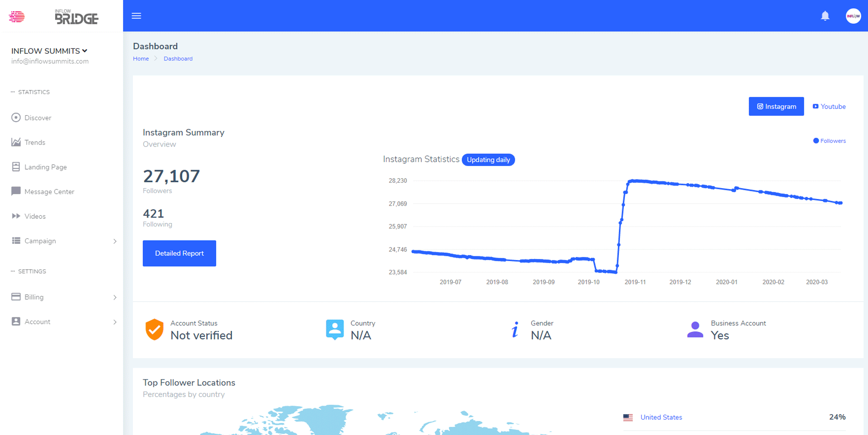The image size is (868, 435).
Task: Click the striped round Inflow logo
Action: pos(17,17)
